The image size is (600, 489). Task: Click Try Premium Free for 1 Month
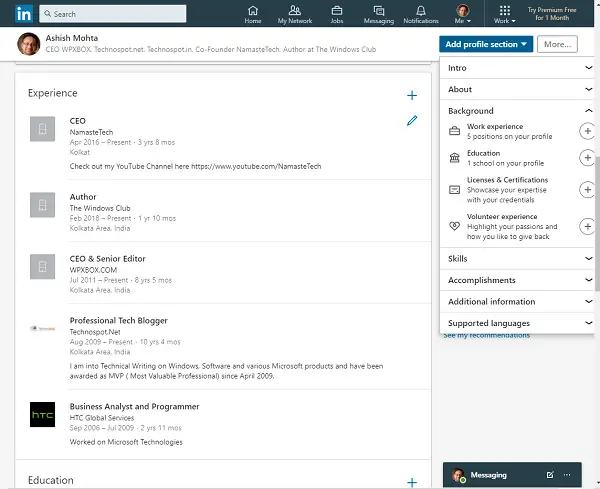coord(552,14)
